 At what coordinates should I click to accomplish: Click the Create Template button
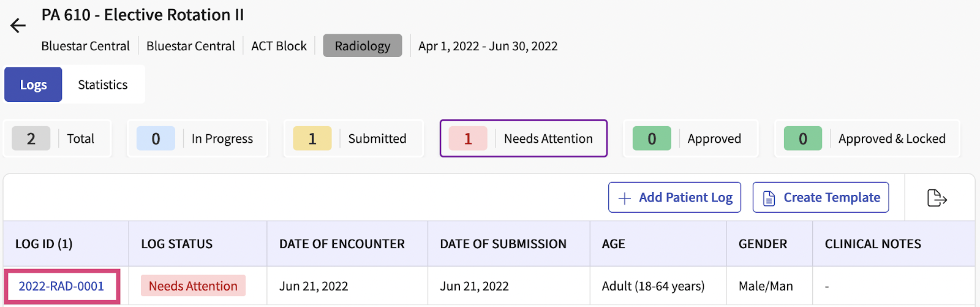[x=821, y=197]
